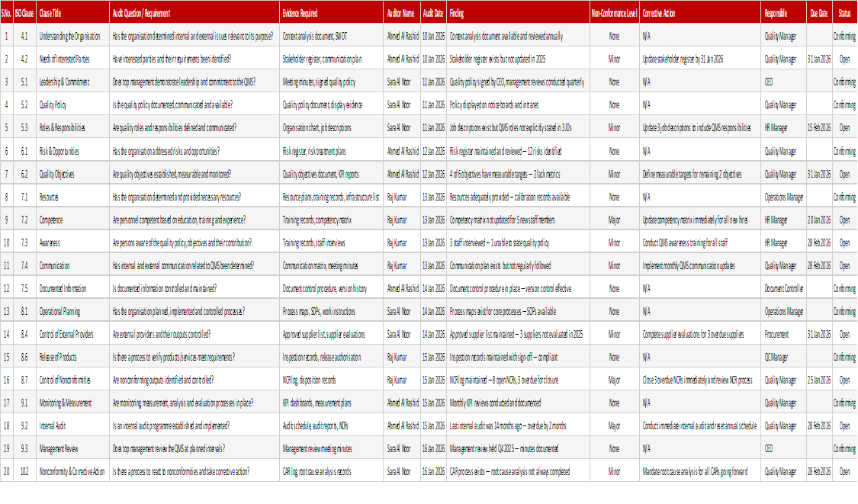Click the 'Auditor Name' header cell
Screen dimensions: 858x504
click(x=402, y=13)
